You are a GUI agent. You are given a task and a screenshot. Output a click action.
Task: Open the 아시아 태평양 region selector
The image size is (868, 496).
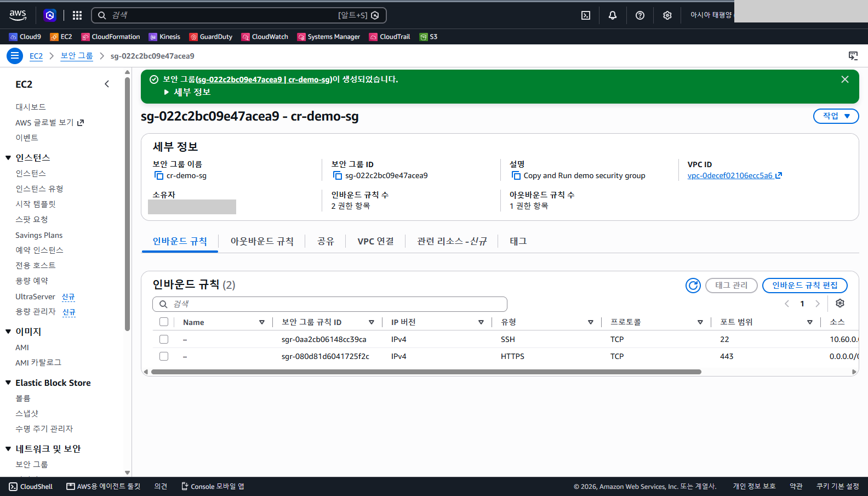point(711,15)
